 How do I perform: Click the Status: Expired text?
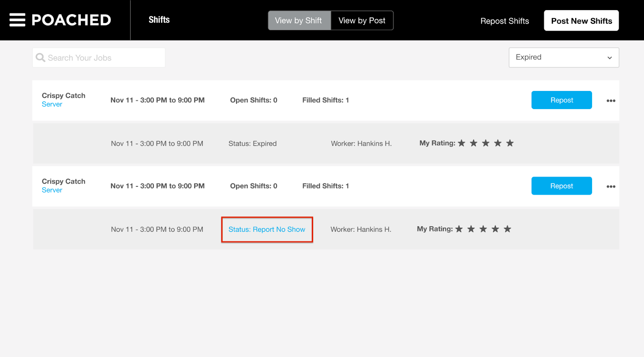[x=252, y=144]
